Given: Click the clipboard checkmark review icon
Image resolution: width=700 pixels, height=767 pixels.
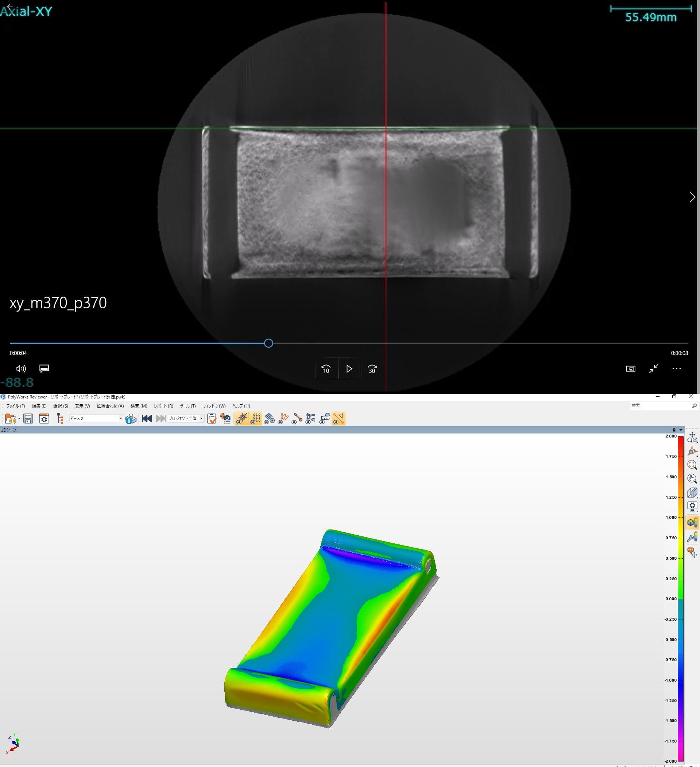Looking at the screenshot, I should [212, 419].
